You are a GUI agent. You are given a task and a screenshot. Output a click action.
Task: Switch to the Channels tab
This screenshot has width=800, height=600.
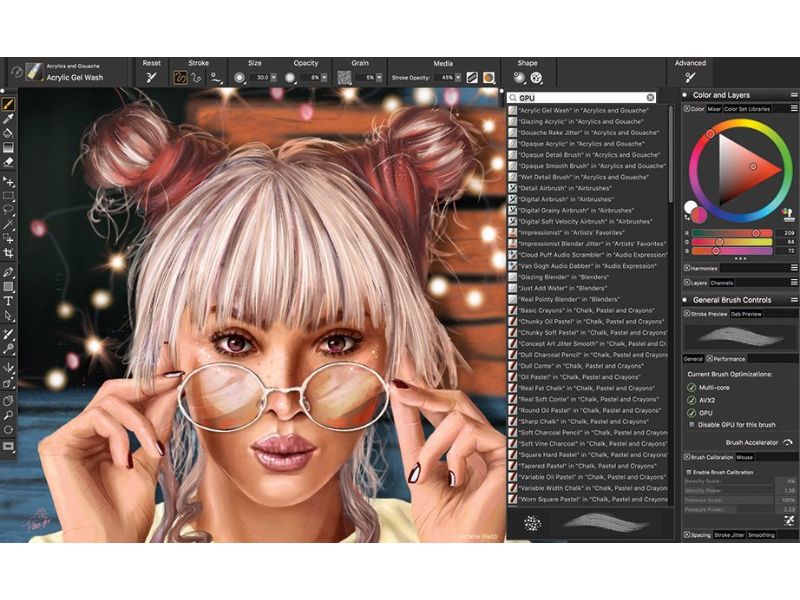point(722,282)
